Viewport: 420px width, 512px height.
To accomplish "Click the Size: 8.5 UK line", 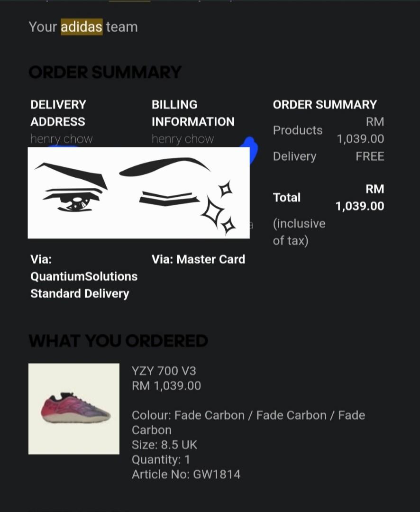I will [164, 445].
